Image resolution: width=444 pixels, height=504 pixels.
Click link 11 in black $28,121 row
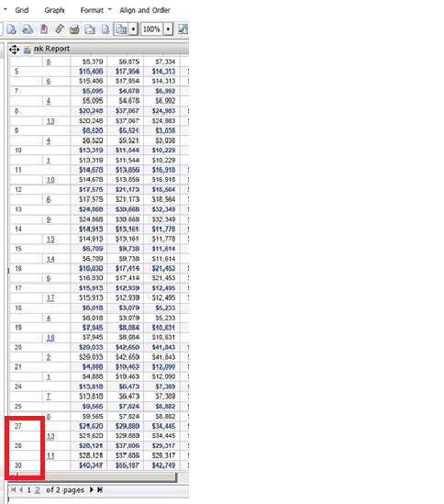(50, 455)
